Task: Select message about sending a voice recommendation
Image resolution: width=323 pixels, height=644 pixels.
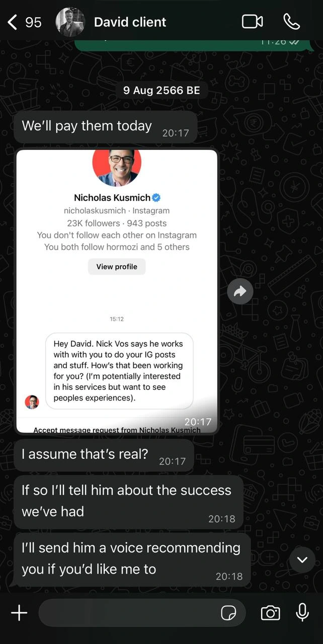Action: coord(132,559)
